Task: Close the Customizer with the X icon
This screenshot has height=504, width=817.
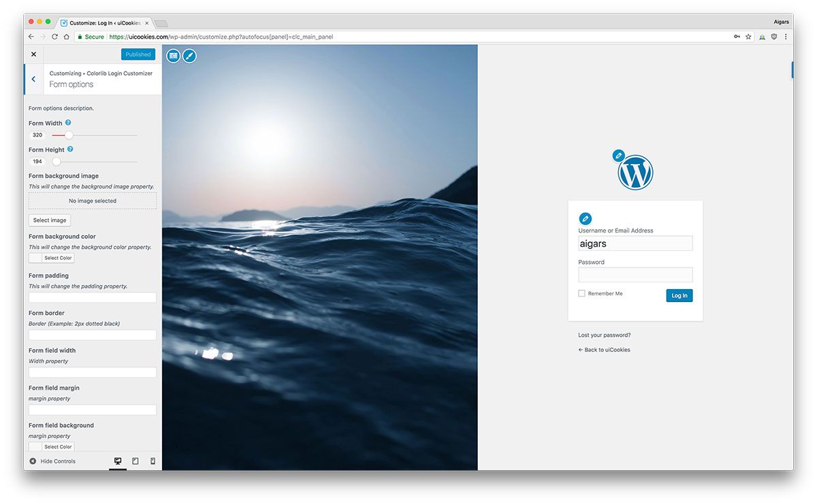Action: tap(33, 54)
